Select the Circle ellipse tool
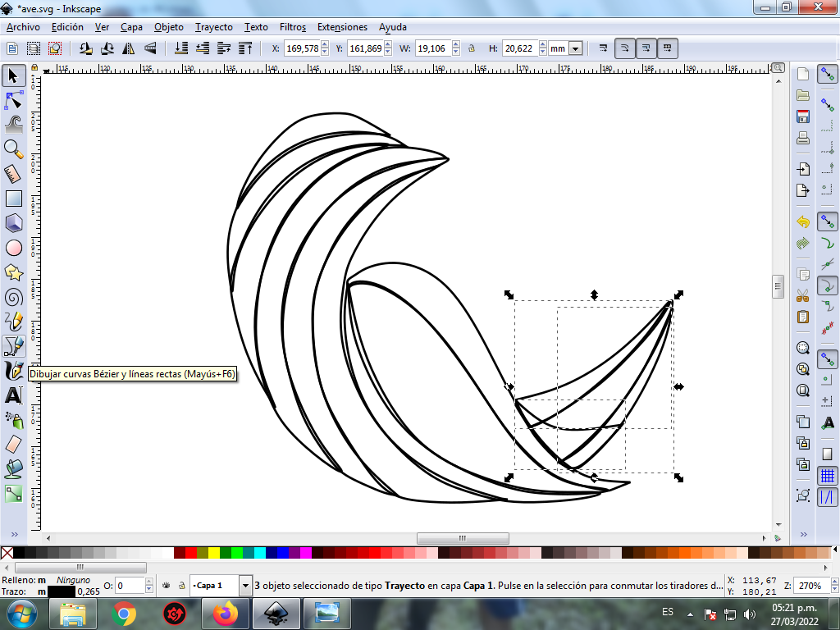This screenshot has height=630, width=840. coord(13,248)
